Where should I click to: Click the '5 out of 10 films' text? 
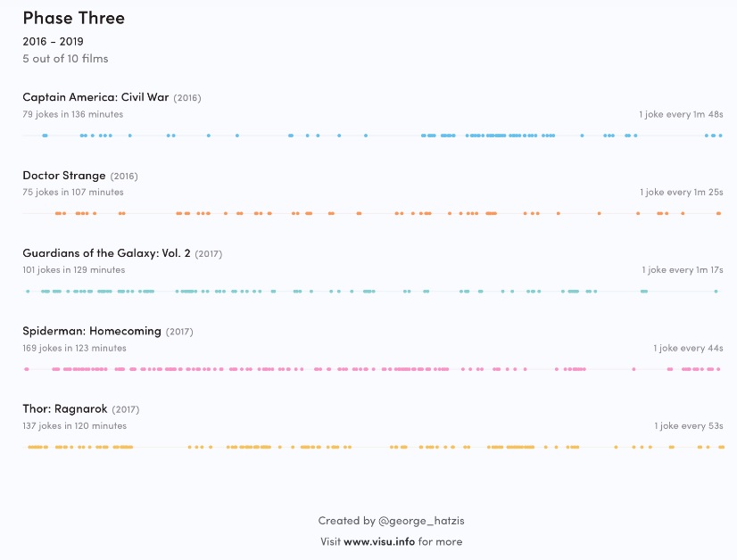[65, 59]
